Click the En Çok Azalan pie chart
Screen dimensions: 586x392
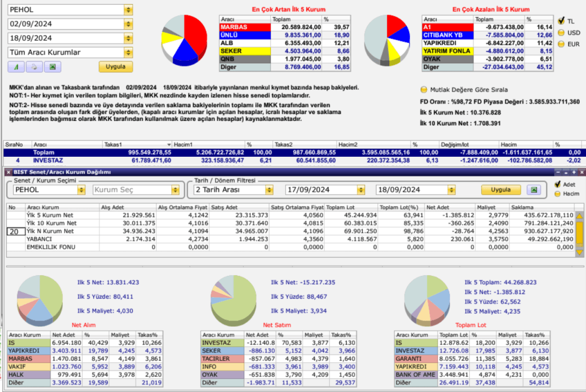[387, 39]
